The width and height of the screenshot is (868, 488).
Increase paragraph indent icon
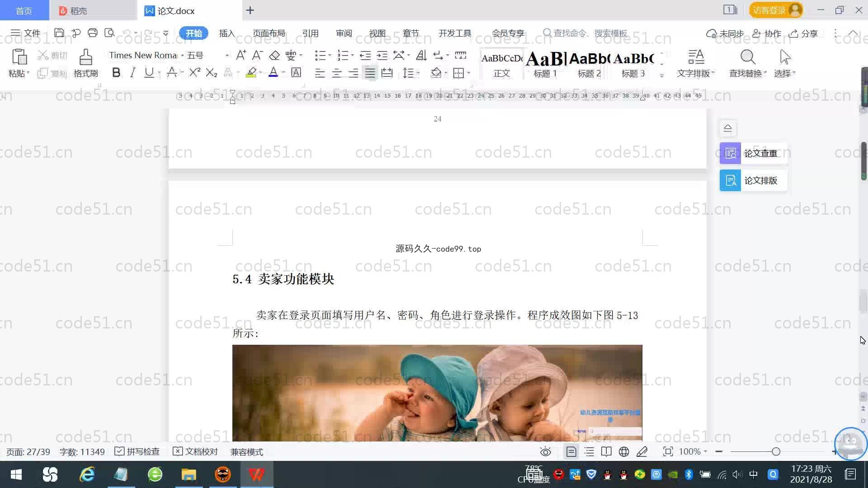pyautogui.click(x=382, y=55)
